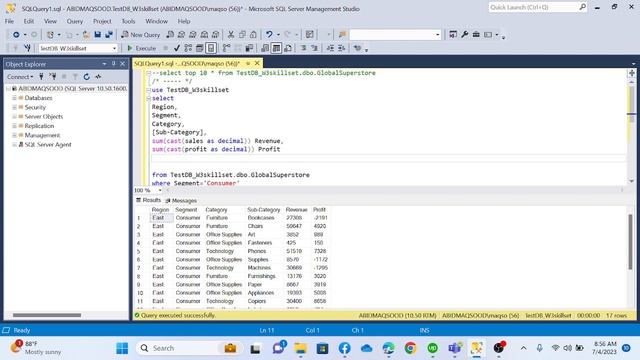Expand the Security tree node
This screenshot has height=360, width=640.
(x=14, y=107)
